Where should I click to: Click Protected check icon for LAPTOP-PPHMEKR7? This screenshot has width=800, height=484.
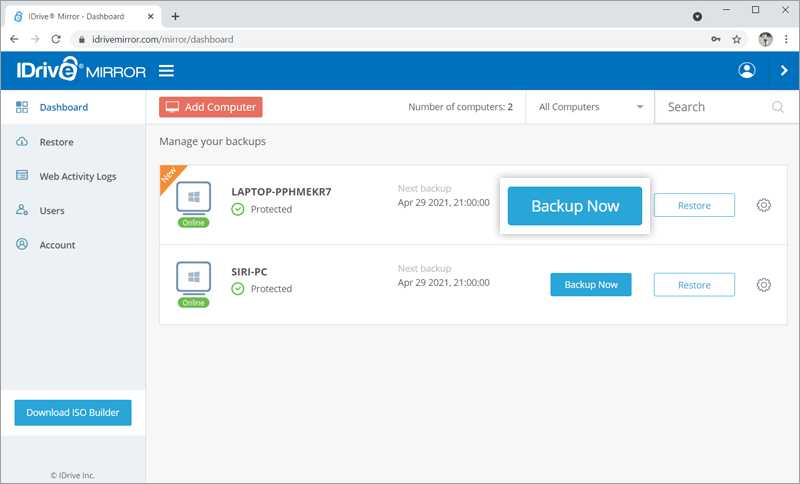pos(238,209)
